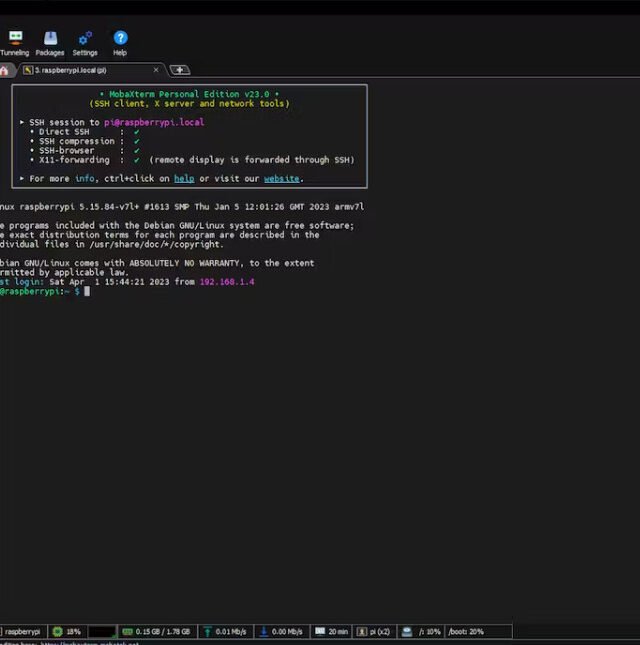The height and width of the screenshot is (645, 640).
Task: Click the 'info' link in banner
Action: [85, 179]
